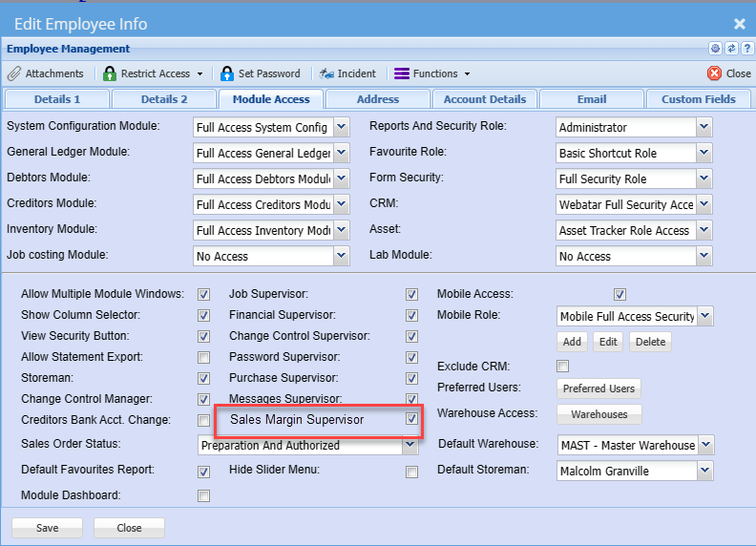Toggle Purchase Supervisor checkbox
756x546 pixels.
tap(411, 378)
